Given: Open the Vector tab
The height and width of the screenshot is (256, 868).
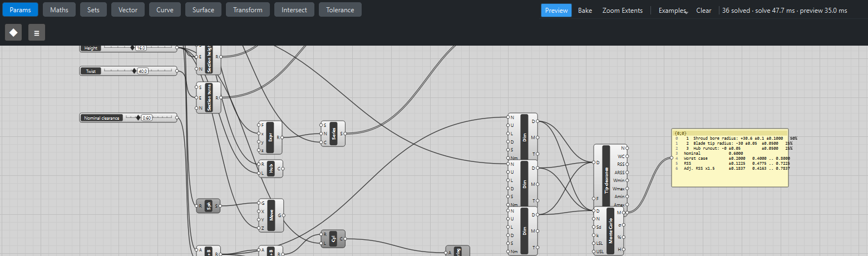Looking at the screenshot, I should point(128,10).
